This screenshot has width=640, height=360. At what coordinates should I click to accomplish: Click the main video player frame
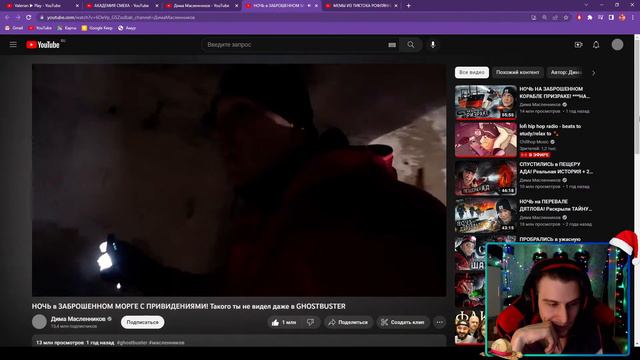click(239, 180)
